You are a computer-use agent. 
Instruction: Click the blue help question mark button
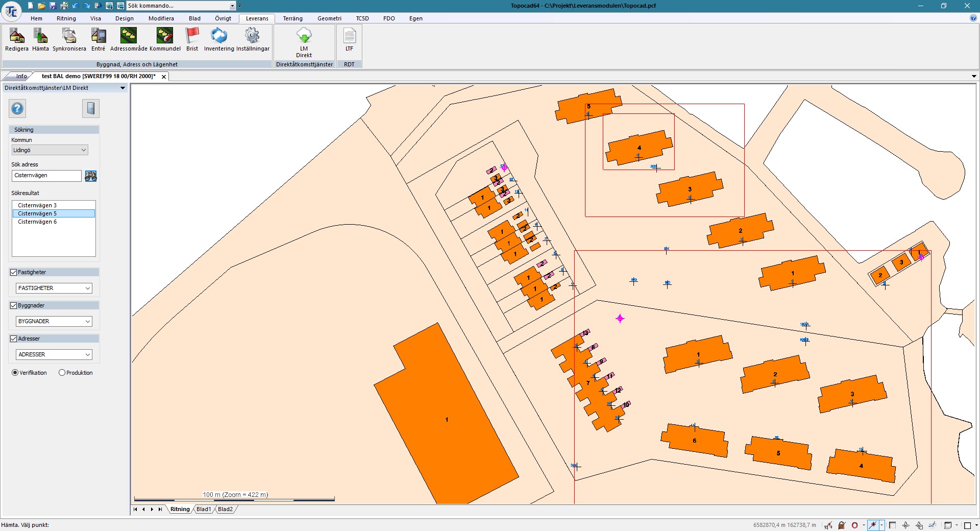point(17,109)
